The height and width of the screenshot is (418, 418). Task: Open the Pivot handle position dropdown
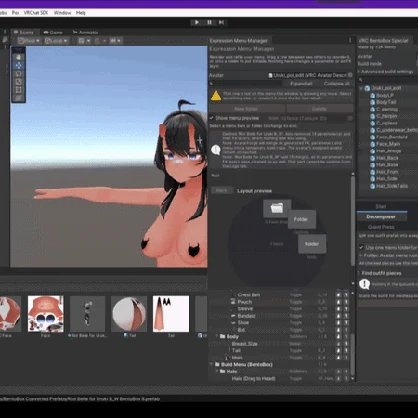tap(29, 41)
